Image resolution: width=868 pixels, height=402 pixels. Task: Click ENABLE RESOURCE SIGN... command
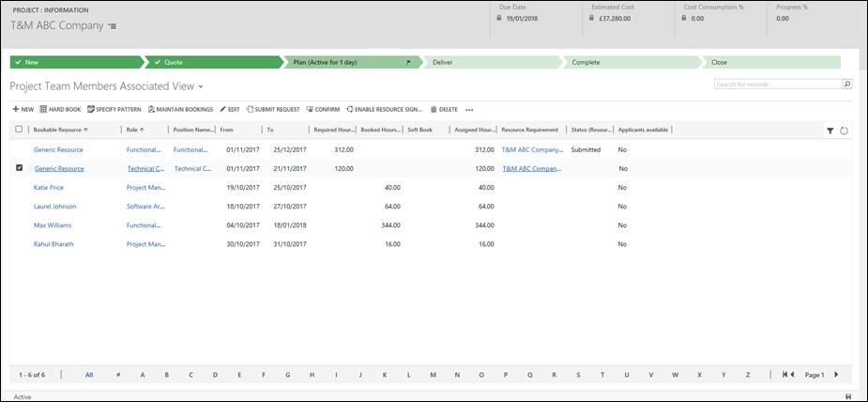(384, 110)
